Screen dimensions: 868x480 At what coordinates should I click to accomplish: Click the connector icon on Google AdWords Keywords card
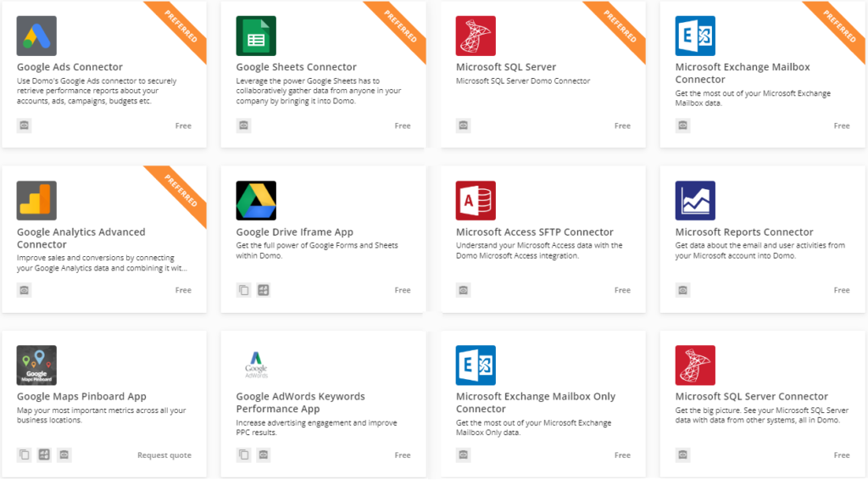[264, 455]
